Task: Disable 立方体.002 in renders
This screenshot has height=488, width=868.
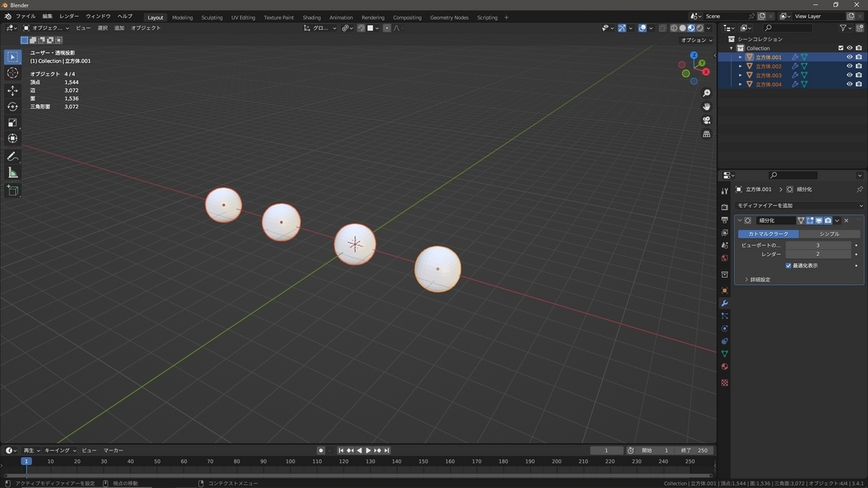Action: [859, 66]
